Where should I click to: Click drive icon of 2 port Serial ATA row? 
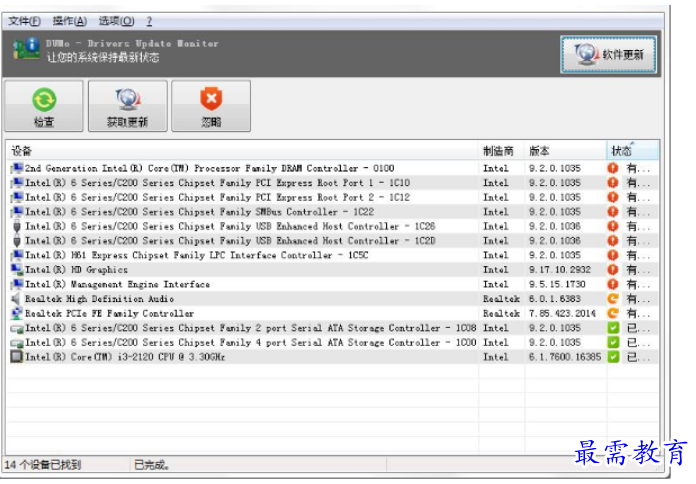[17, 329]
